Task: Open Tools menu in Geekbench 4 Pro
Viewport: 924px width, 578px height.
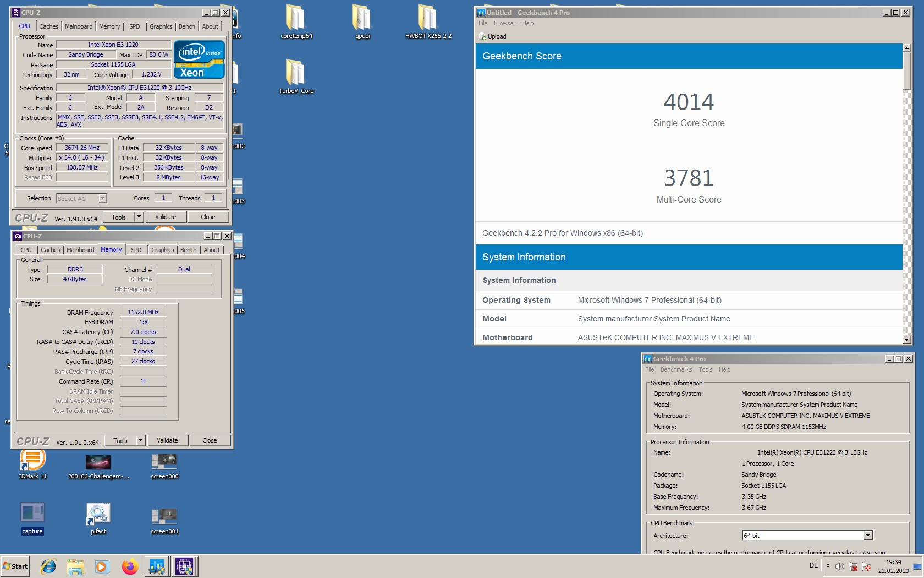Action: pos(705,369)
